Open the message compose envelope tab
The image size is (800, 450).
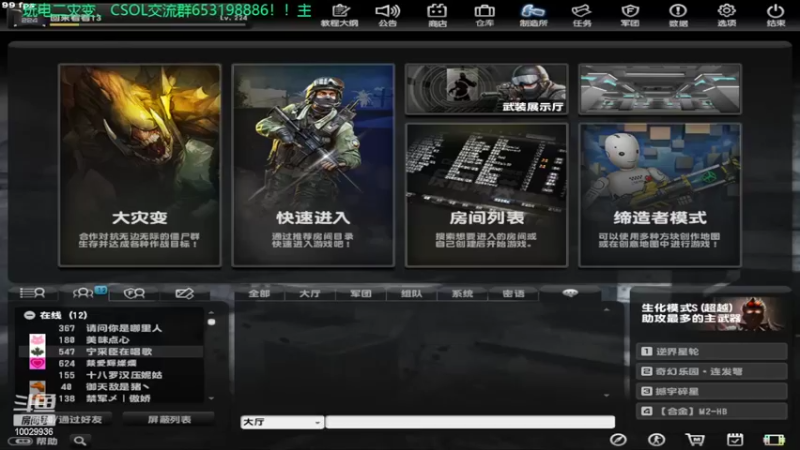click(x=184, y=293)
